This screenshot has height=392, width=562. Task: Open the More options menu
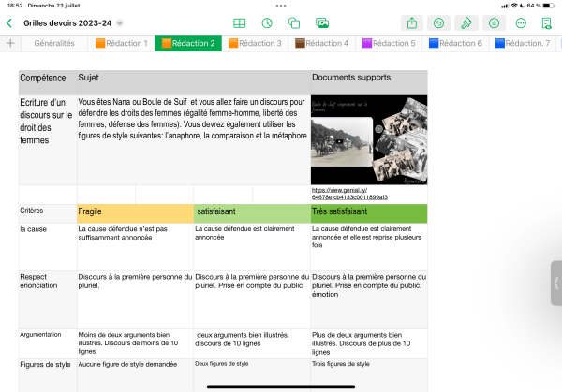click(x=521, y=22)
